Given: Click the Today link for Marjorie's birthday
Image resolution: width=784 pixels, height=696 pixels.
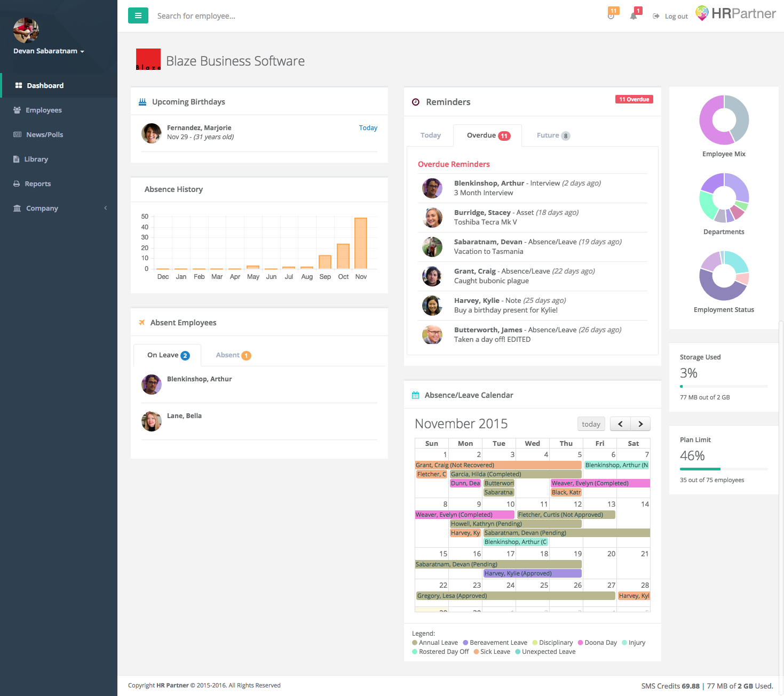Looking at the screenshot, I should click(368, 128).
